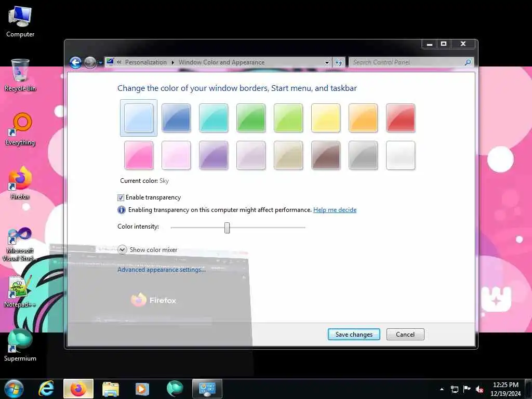Switch to Firefox in the taskbar
Screen dimensions: 532x399
click(x=78, y=389)
